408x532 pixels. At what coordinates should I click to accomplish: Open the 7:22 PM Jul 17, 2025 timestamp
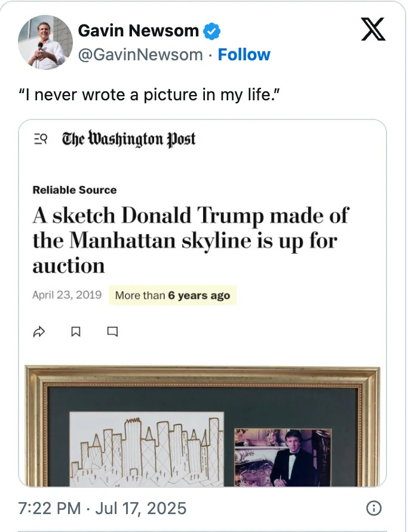[102, 508]
